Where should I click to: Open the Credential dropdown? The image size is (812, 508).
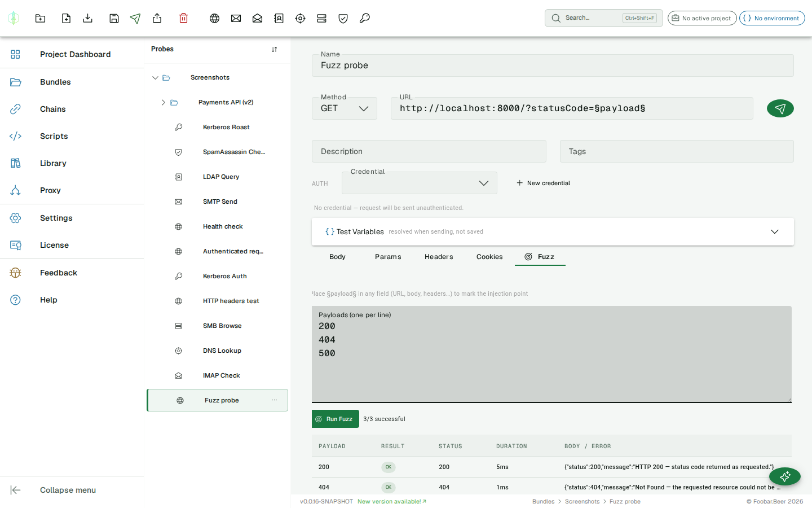point(420,183)
